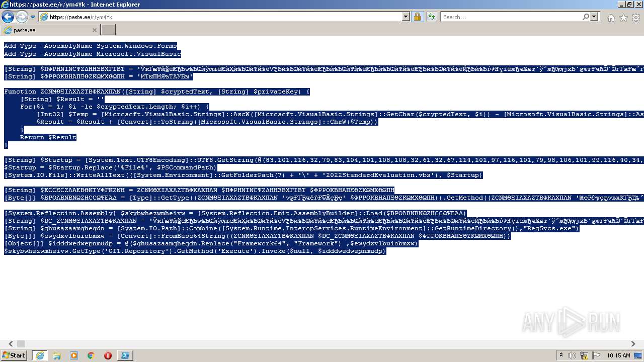Show hidden tray icons arrow
The width and height of the screenshot is (644, 362).
coord(561,355)
